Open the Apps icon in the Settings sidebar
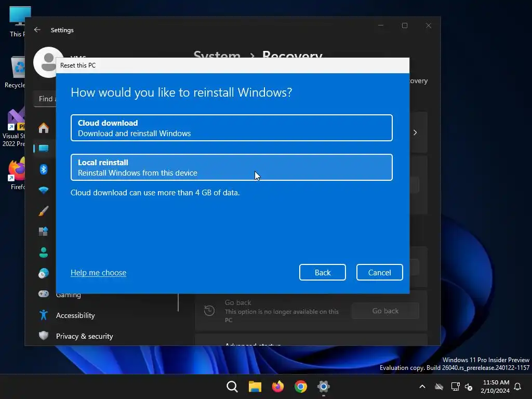 (x=44, y=231)
